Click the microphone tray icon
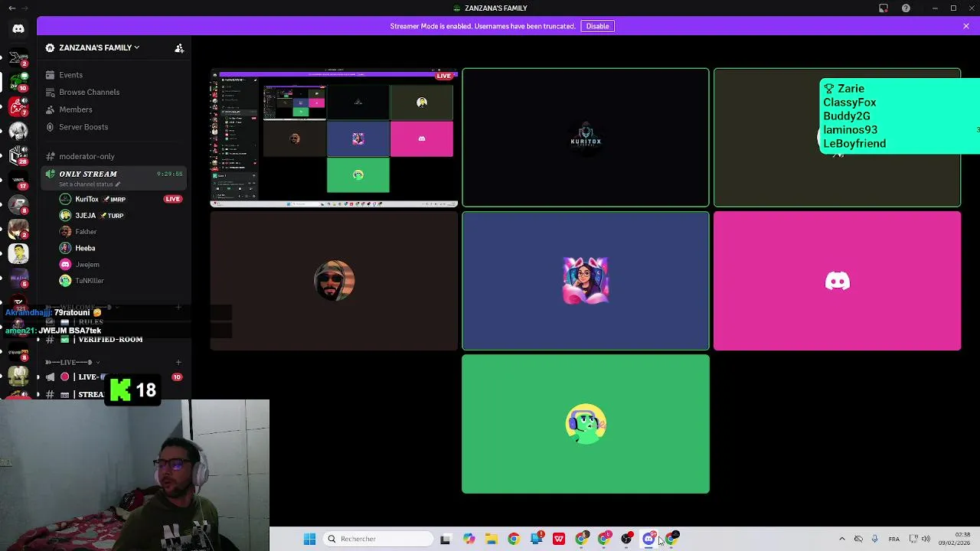 [x=875, y=539]
